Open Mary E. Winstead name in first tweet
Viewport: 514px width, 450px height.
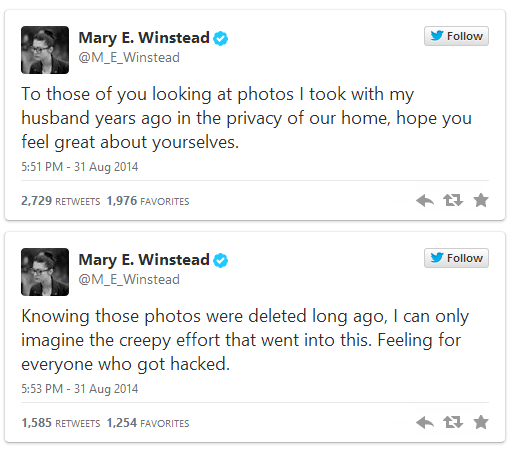click(x=144, y=38)
